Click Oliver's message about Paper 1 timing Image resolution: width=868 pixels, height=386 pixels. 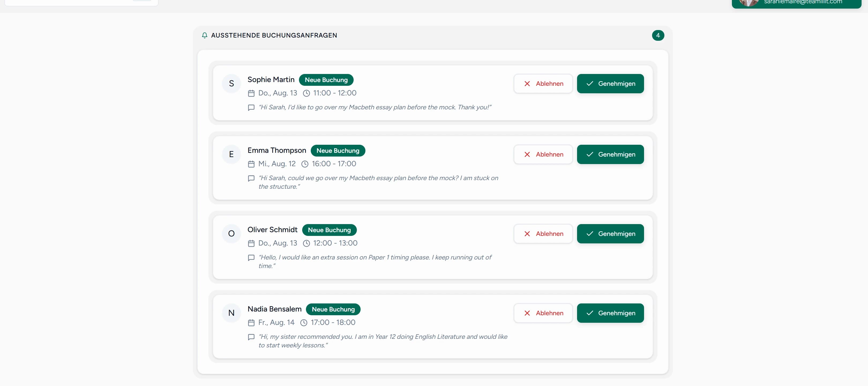click(375, 262)
